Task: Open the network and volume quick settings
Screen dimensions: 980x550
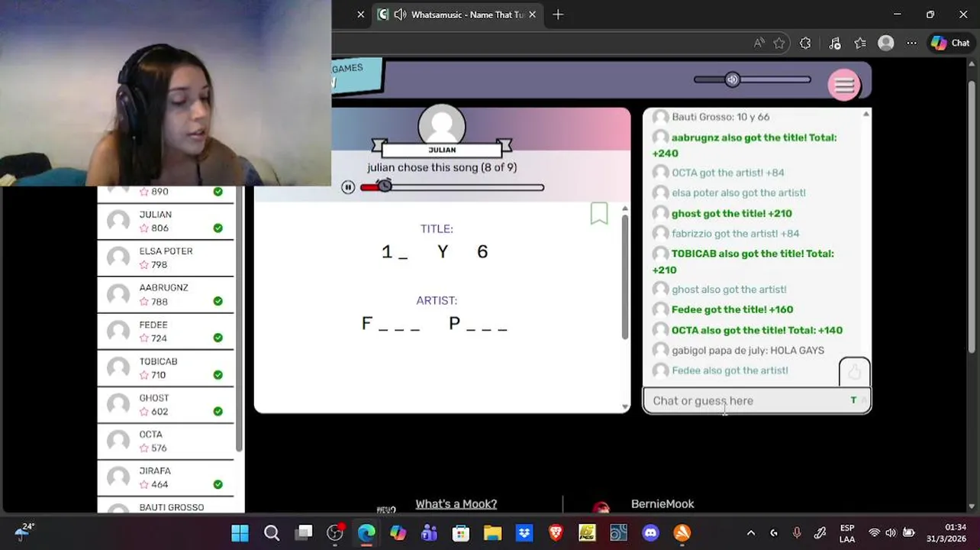Action: [x=891, y=533]
